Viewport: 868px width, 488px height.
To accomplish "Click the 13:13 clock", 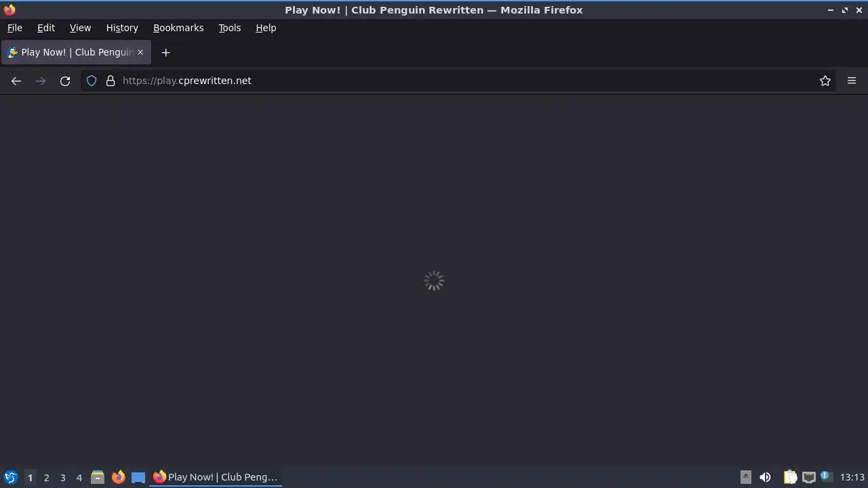I will click(x=852, y=477).
